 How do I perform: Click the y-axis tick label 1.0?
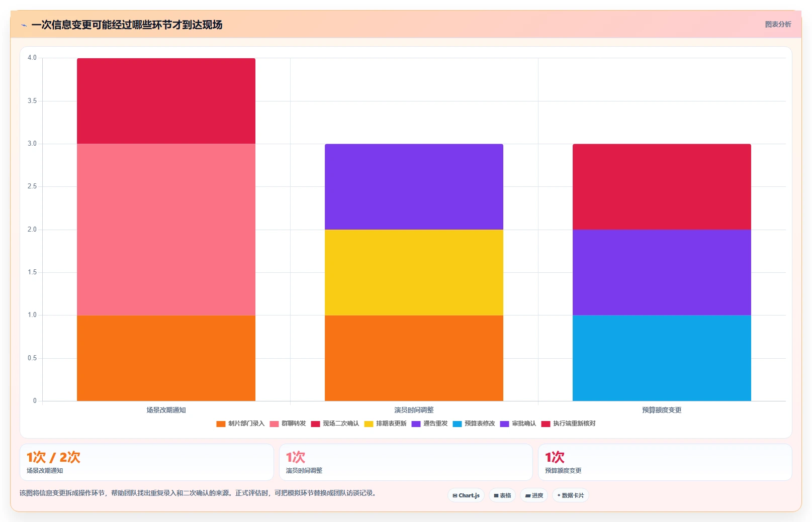tap(32, 315)
